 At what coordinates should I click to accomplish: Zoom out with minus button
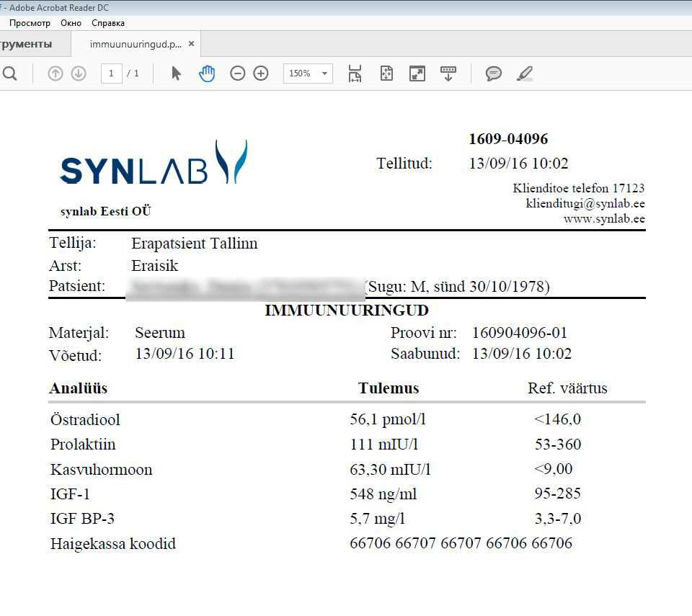point(238,73)
